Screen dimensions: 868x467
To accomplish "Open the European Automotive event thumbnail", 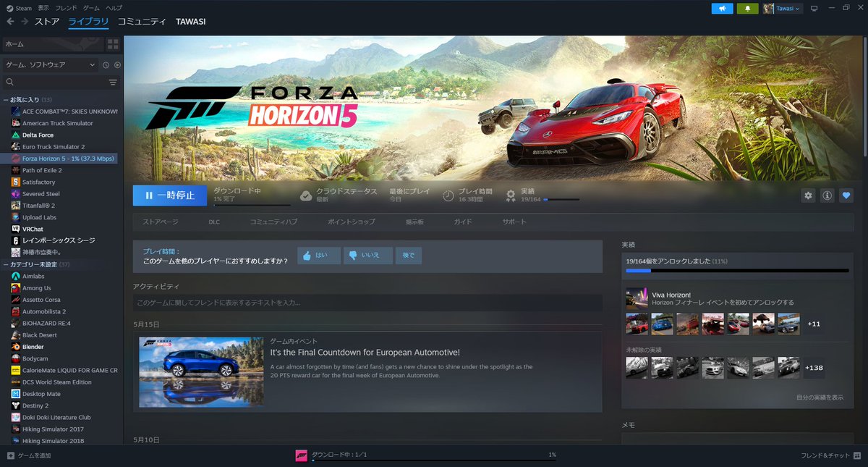I will coord(201,372).
